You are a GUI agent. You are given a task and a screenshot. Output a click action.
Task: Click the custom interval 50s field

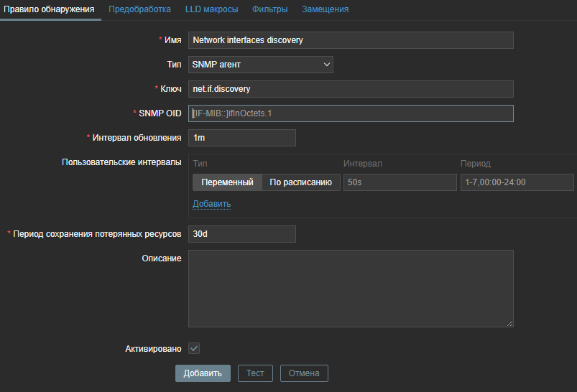[399, 182]
